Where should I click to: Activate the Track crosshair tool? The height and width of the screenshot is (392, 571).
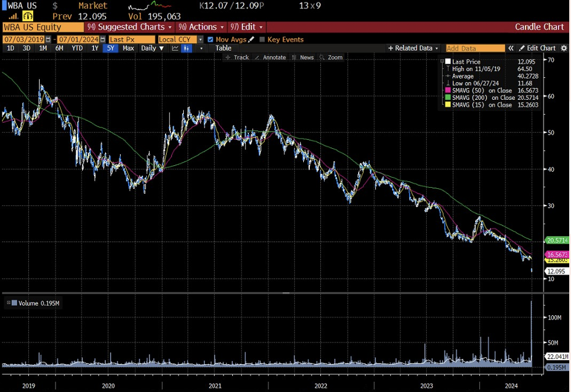click(236, 57)
